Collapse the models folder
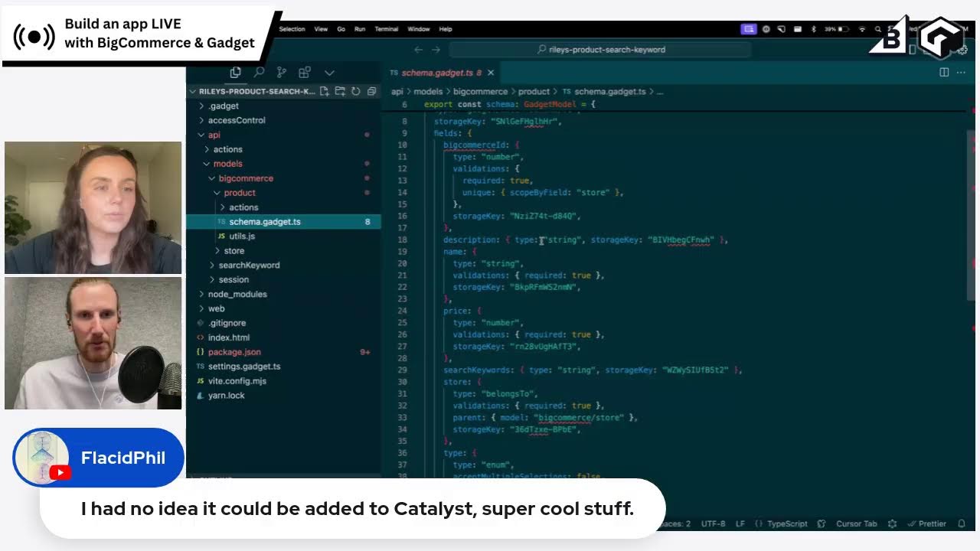 click(283, 164)
